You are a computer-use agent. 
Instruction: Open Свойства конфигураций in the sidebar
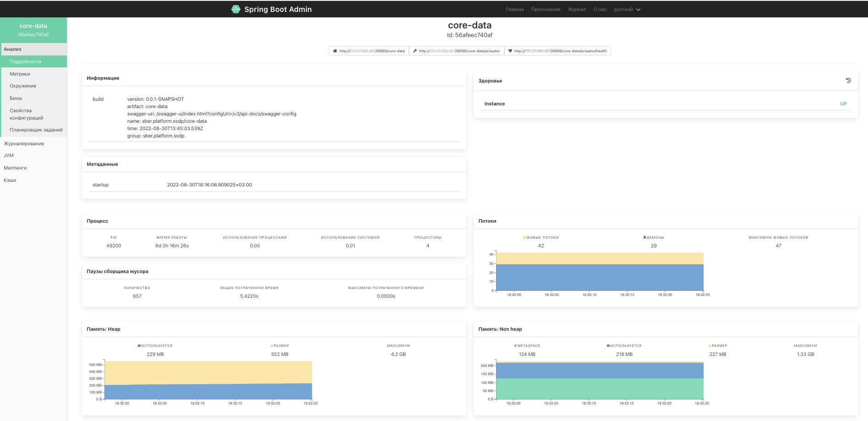click(33, 114)
